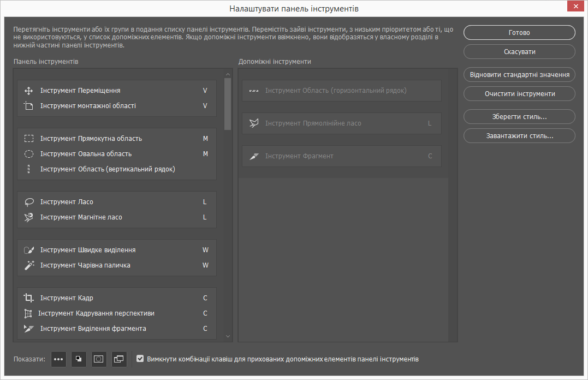Select the Magic Wand (Чарівна паличка) icon
This screenshot has height=380, width=588.
(29, 265)
